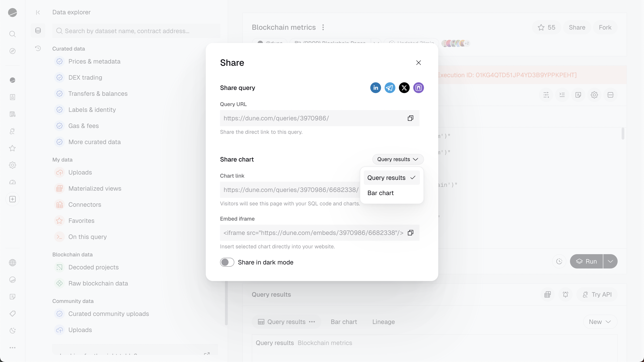This screenshot has height=362, width=644.
Task: Click the Share button in header
Action: (x=577, y=27)
